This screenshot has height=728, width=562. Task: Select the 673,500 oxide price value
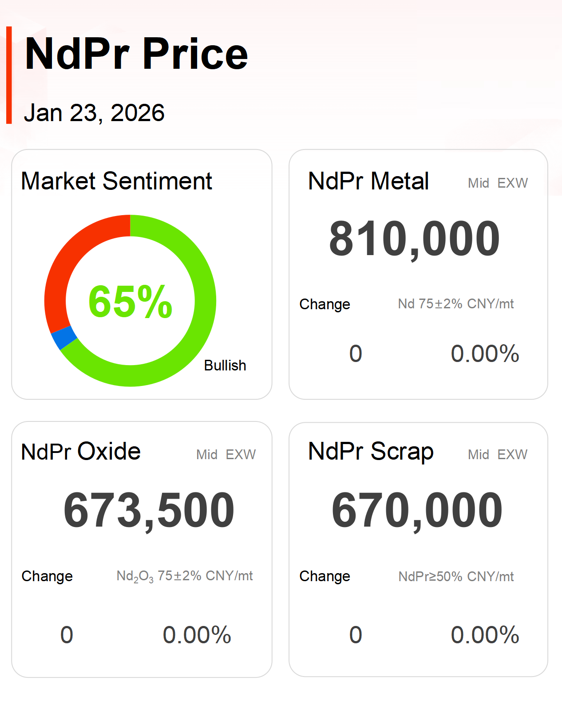pos(149,511)
